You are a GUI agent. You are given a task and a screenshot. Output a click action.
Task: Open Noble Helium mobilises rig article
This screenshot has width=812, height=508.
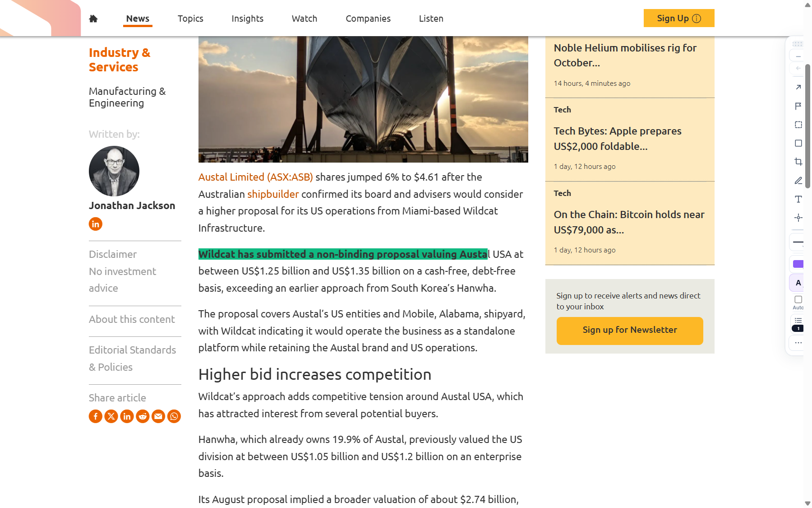(625, 55)
